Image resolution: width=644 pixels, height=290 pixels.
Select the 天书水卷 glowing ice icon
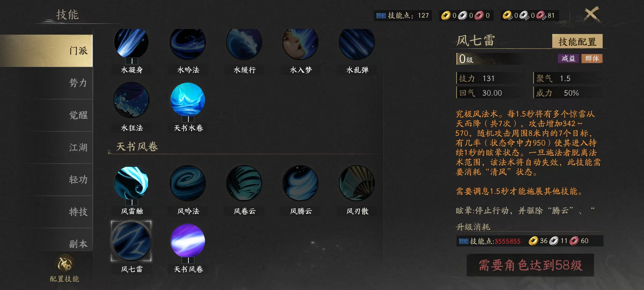[x=188, y=100]
